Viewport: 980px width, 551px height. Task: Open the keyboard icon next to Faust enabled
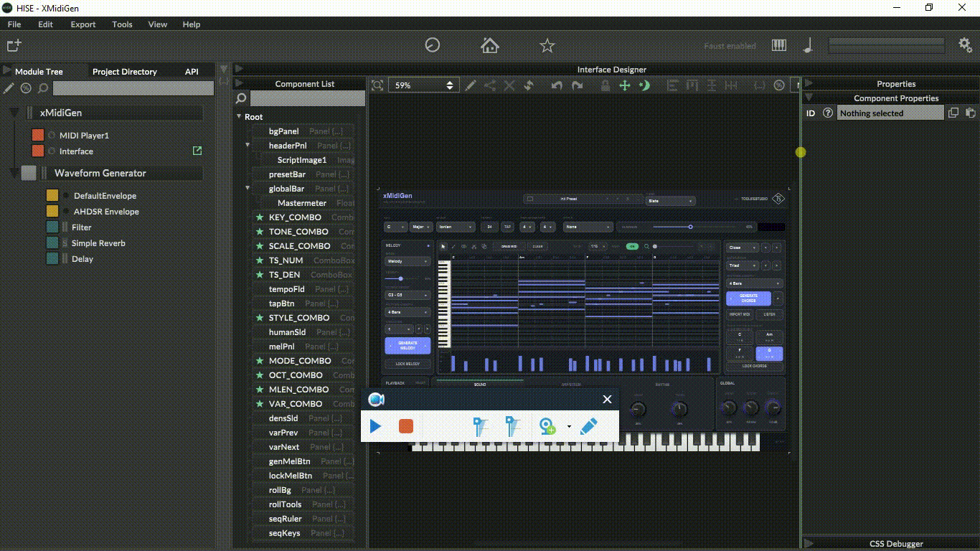pyautogui.click(x=779, y=45)
